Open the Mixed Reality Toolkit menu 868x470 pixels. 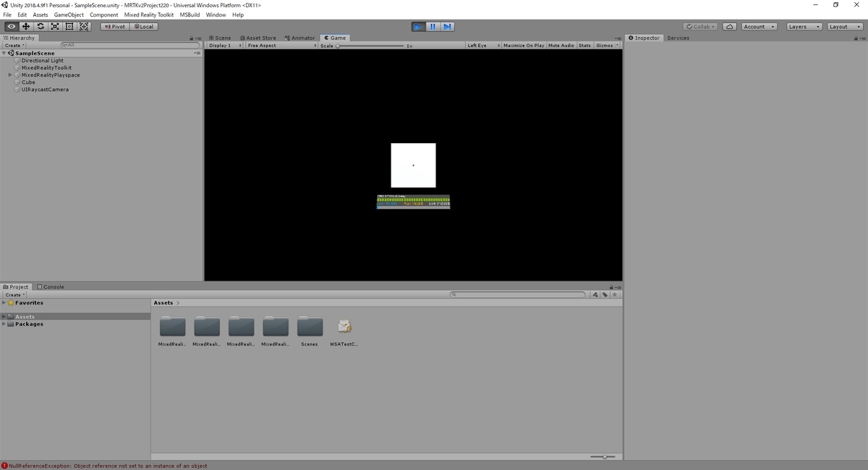pos(149,14)
